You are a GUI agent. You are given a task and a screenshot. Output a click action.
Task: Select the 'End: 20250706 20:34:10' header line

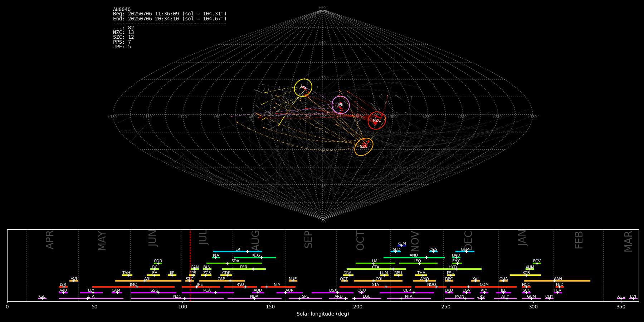tap(170, 19)
